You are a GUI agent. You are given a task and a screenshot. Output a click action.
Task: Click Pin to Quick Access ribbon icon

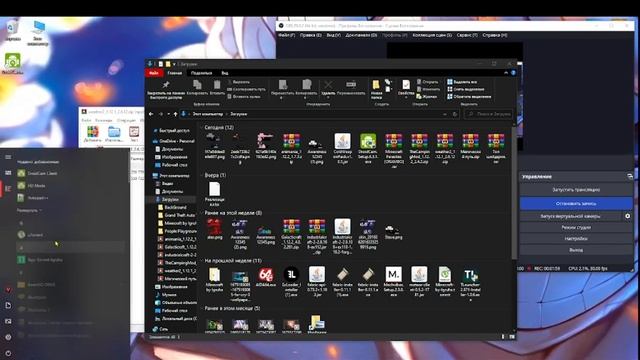(166, 85)
